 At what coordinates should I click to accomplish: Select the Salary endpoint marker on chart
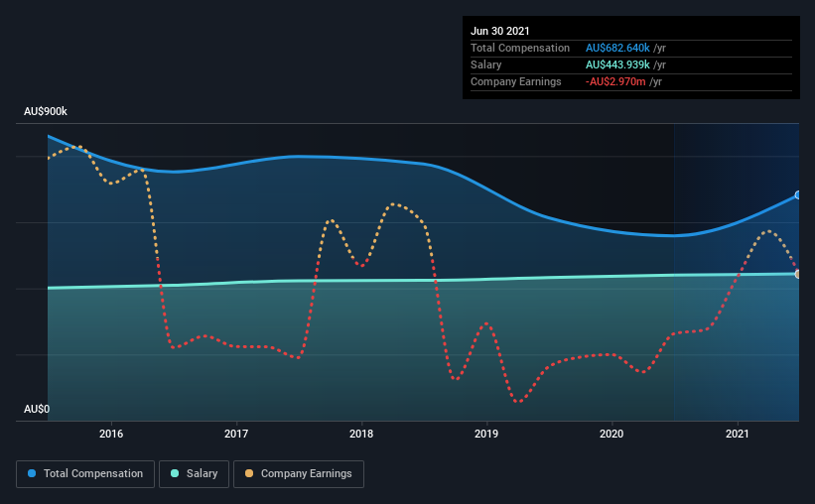[798, 274]
